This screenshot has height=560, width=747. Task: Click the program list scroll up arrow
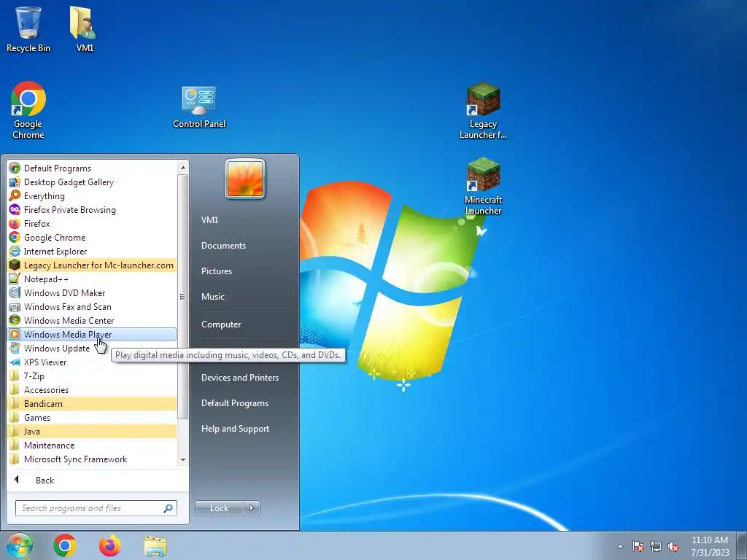tap(183, 168)
